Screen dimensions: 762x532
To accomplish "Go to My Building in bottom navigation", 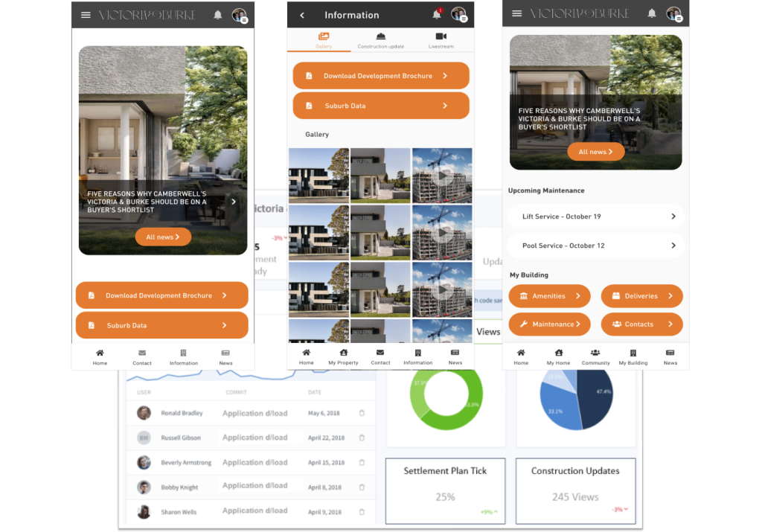I will click(633, 356).
